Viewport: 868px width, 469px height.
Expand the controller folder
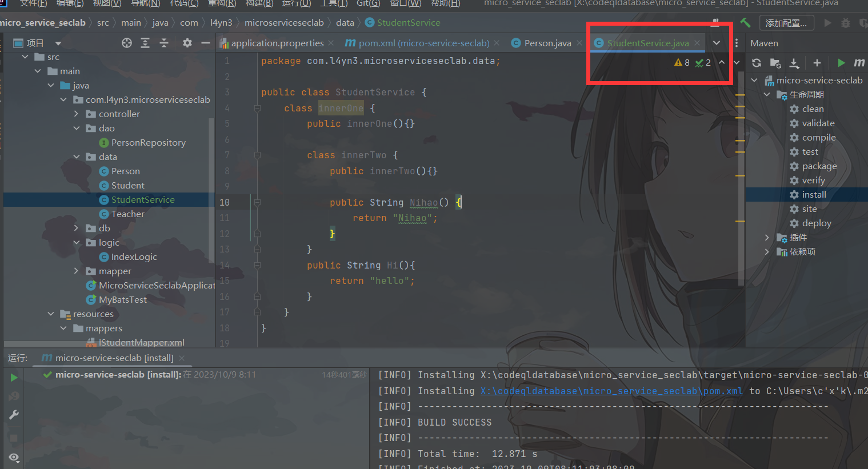tap(77, 114)
